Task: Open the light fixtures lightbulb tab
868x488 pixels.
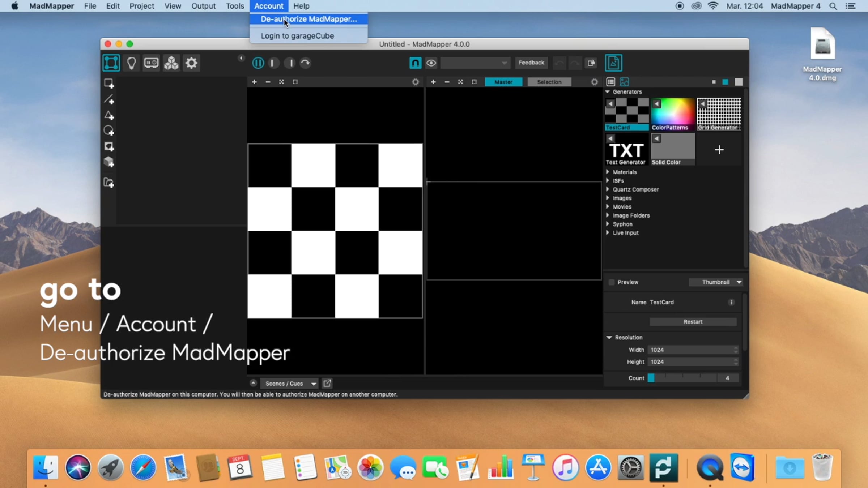Action: (131, 63)
